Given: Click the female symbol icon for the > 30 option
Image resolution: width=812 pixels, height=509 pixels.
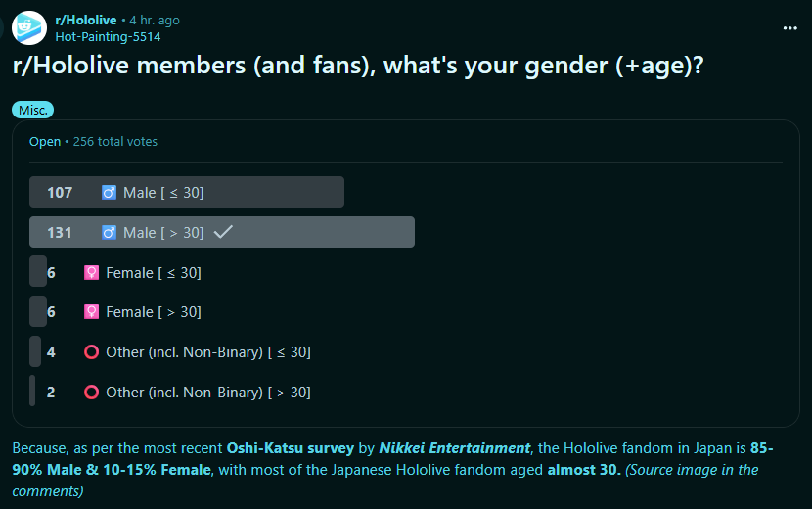Looking at the screenshot, I should point(91,312).
